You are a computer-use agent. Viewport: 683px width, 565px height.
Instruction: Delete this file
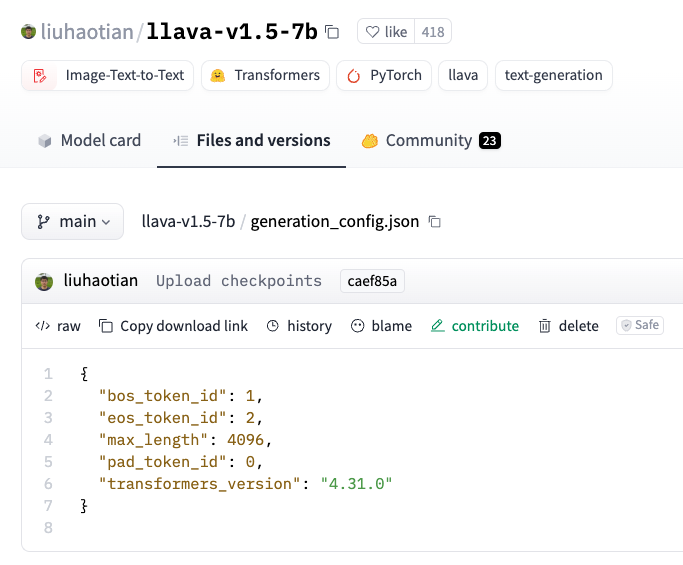click(568, 326)
